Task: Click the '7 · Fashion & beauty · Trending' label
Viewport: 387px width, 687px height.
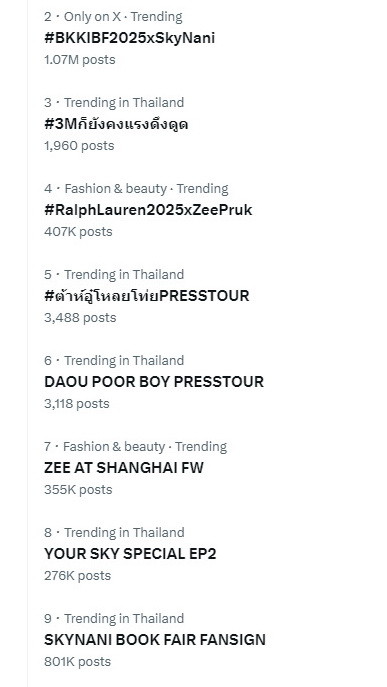Action: [x=135, y=446]
